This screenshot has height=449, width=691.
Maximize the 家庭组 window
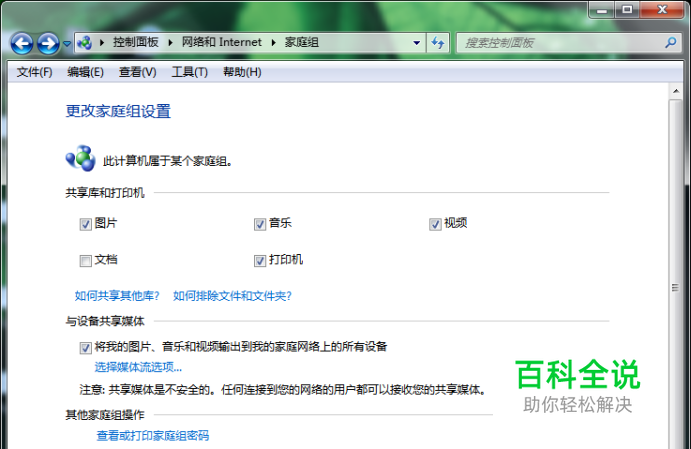[x=627, y=11]
